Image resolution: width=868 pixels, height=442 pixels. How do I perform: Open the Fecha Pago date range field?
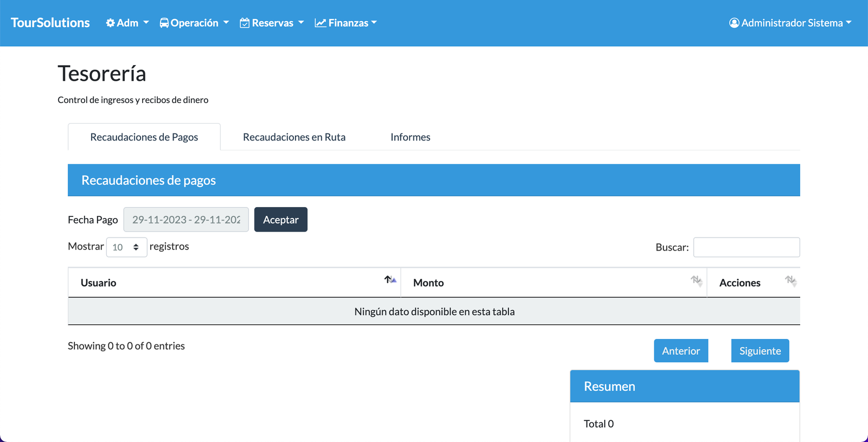pos(186,220)
